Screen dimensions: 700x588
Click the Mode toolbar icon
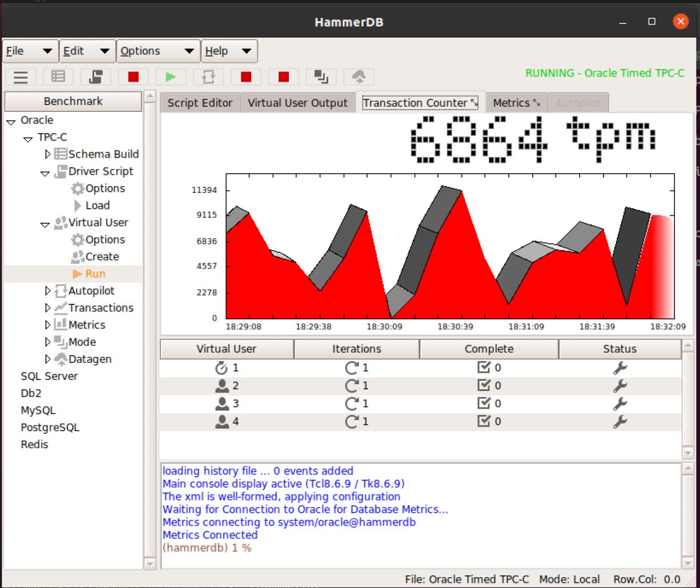pos(321,77)
